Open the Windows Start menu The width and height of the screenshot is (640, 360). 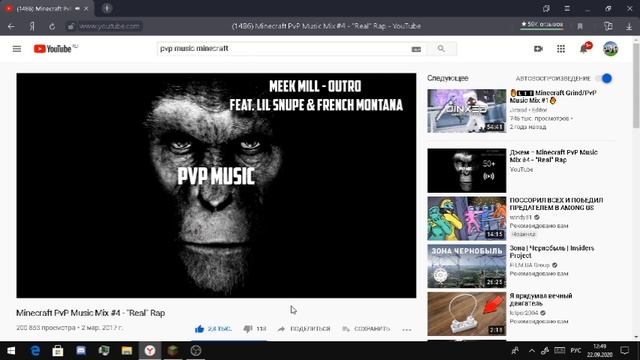tap(11, 351)
